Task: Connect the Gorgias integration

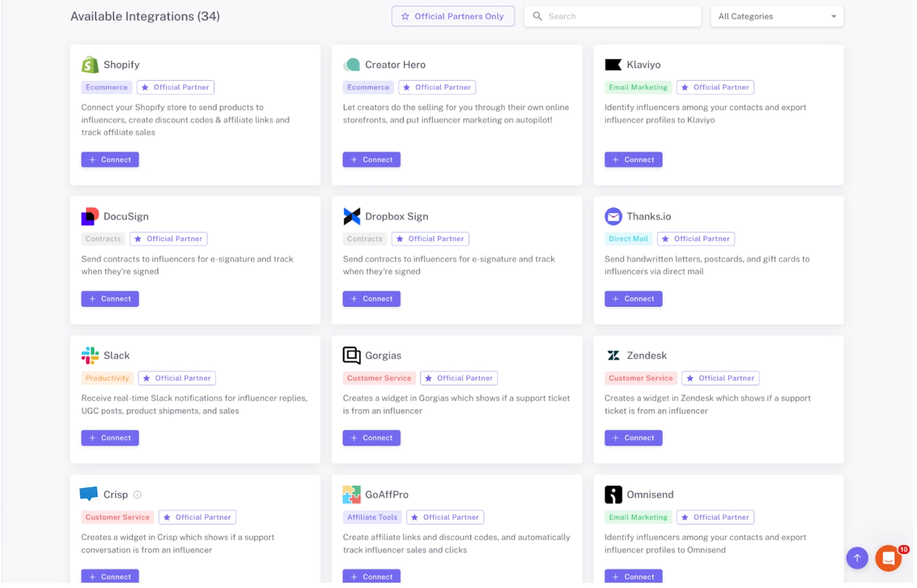Action: (371, 438)
